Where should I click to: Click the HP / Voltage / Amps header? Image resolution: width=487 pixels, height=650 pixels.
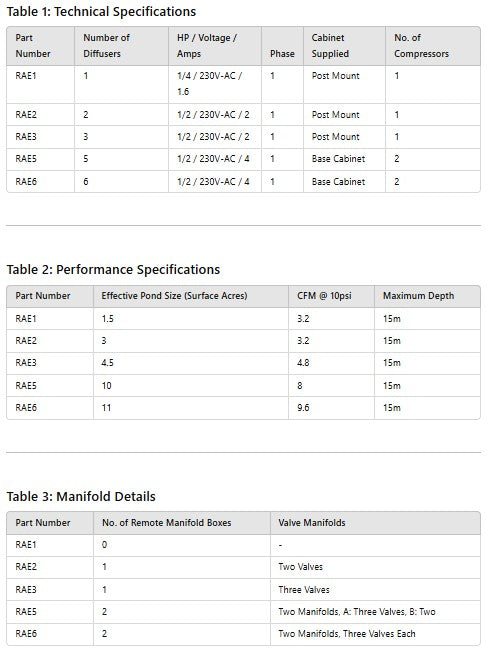[x=207, y=46]
